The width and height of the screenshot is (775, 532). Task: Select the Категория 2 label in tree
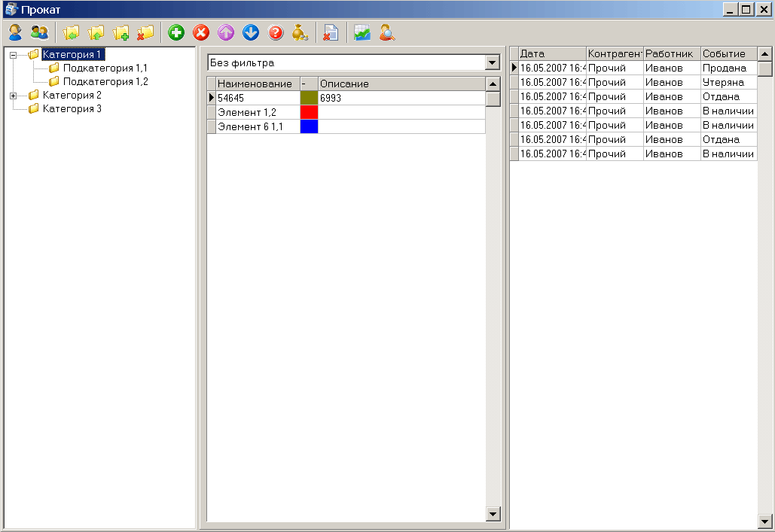point(72,95)
